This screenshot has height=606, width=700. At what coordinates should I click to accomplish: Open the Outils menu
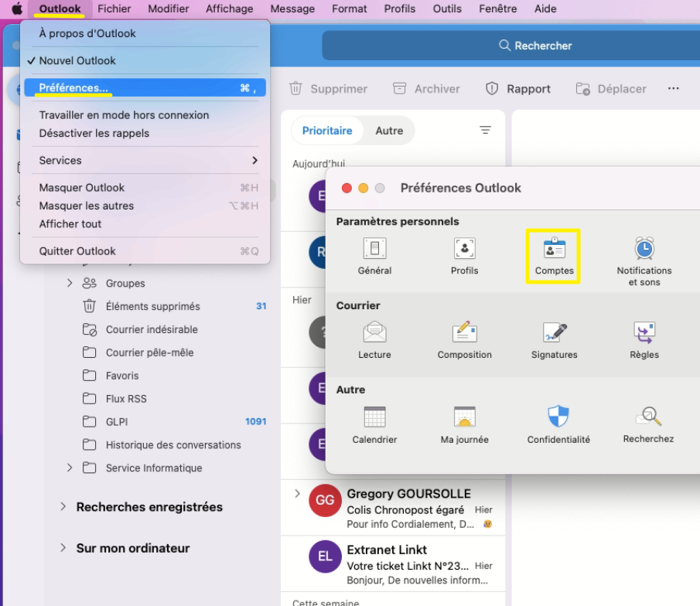point(447,9)
